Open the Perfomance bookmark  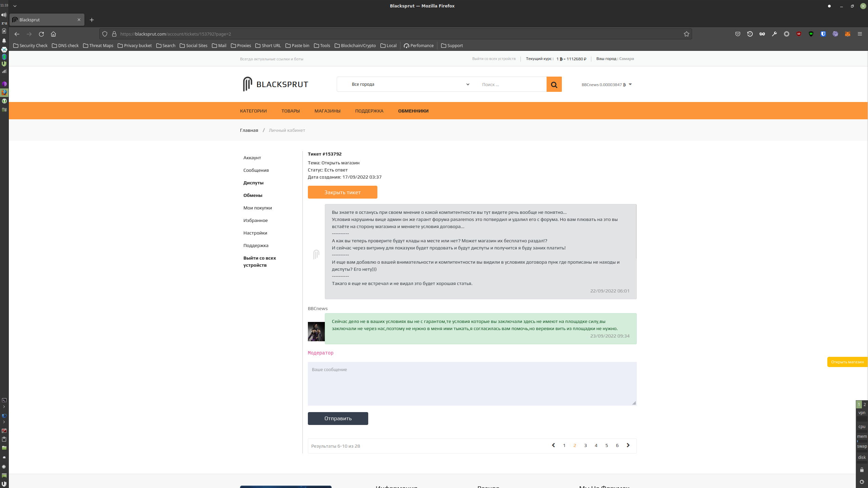click(418, 45)
